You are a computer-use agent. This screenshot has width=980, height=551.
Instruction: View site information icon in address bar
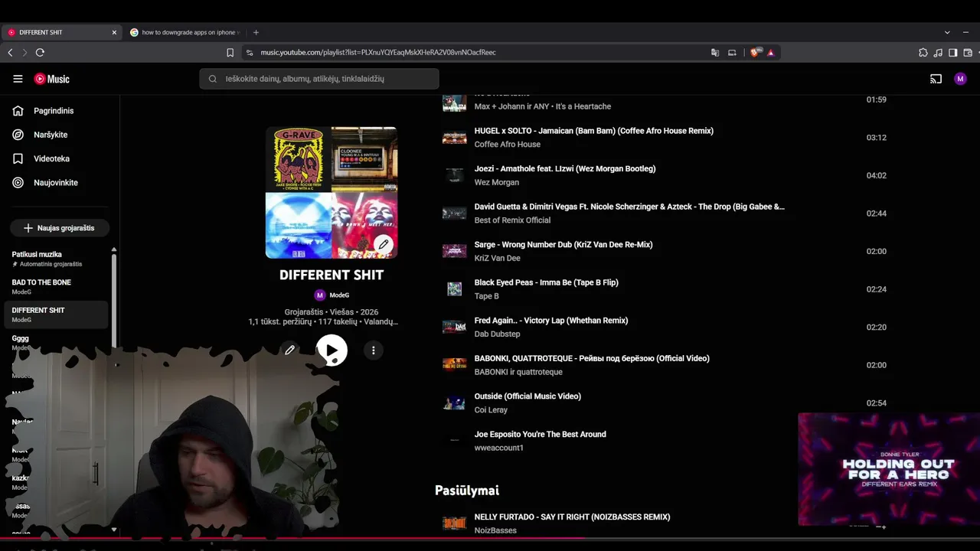250,52
